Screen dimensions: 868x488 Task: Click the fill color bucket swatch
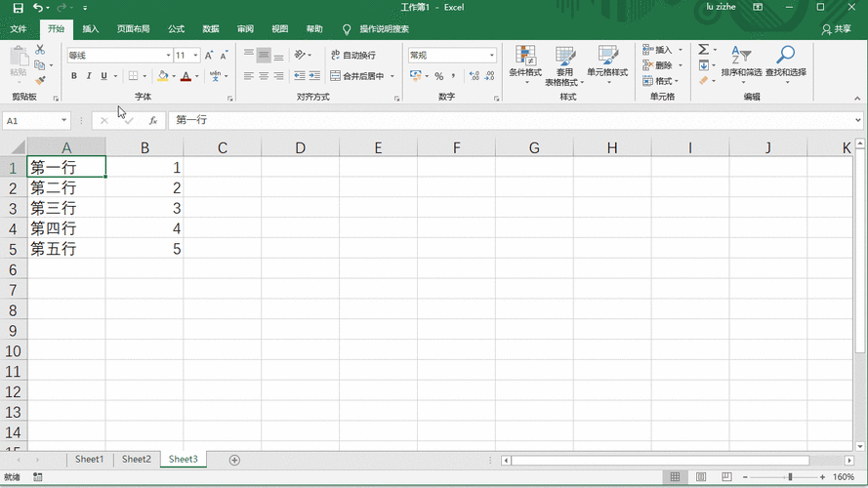163,76
